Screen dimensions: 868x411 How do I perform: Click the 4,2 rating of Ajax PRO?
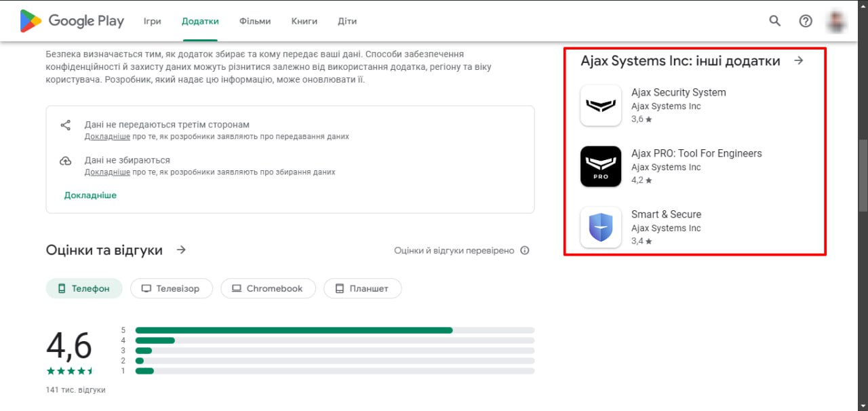tap(642, 180)
